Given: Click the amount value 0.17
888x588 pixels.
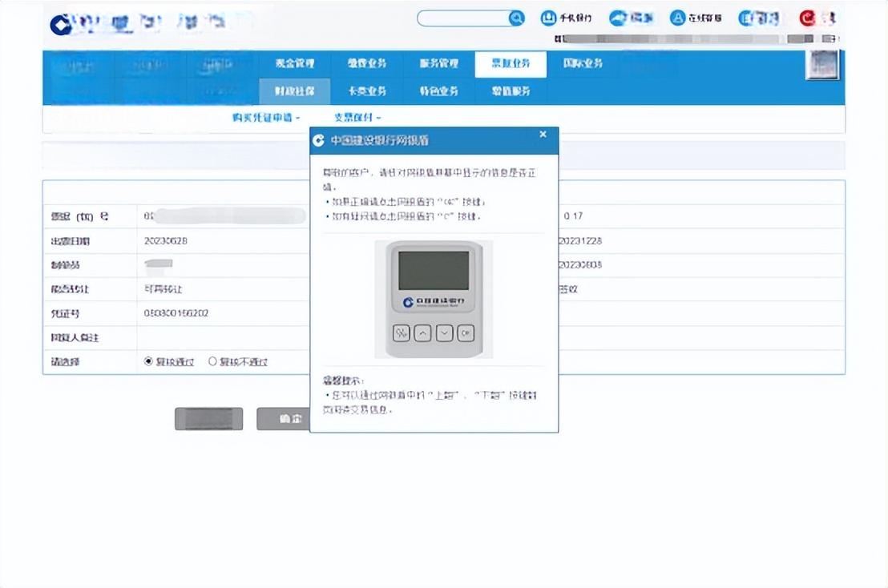Looking at the screenshot, I should [x=573, y=216].
